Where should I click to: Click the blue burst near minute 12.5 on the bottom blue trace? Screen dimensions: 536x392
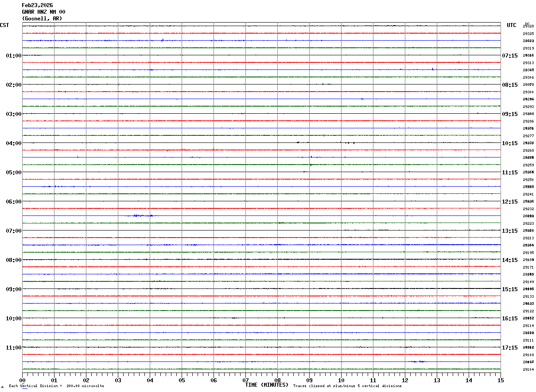point(417,361)
